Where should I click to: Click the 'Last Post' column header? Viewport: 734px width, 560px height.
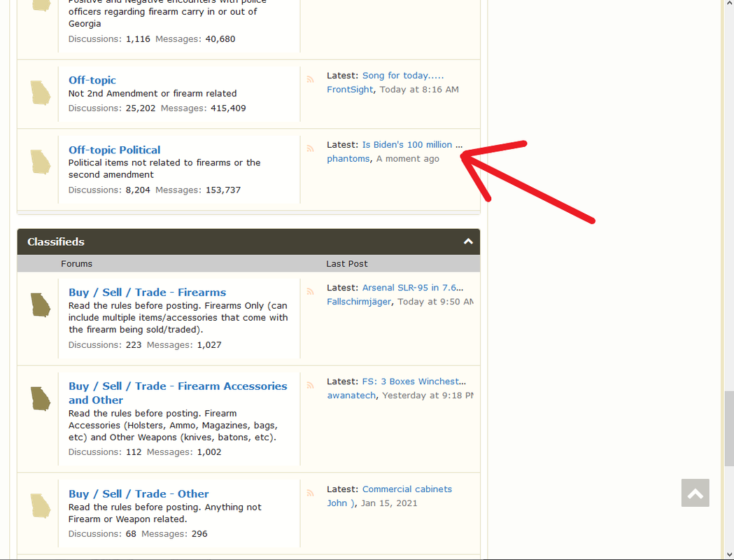(347, 264)
